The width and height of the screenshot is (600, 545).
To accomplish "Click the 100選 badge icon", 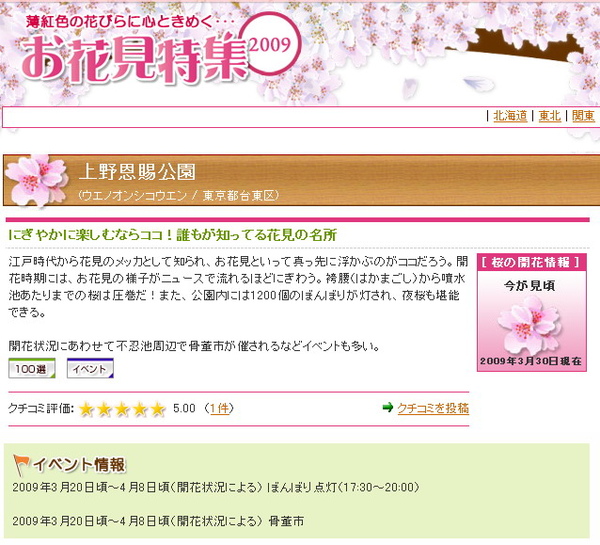I will 32,368.
